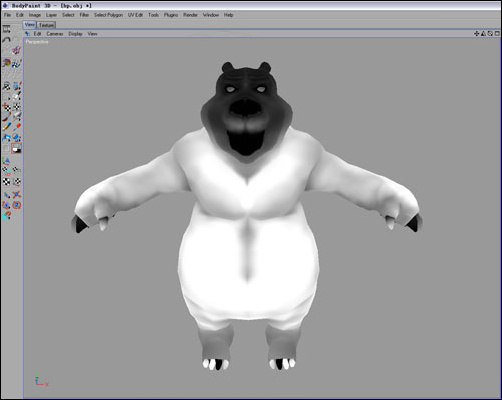Open the viewport Display menu
502x400 pixels.
click(75, 34)
